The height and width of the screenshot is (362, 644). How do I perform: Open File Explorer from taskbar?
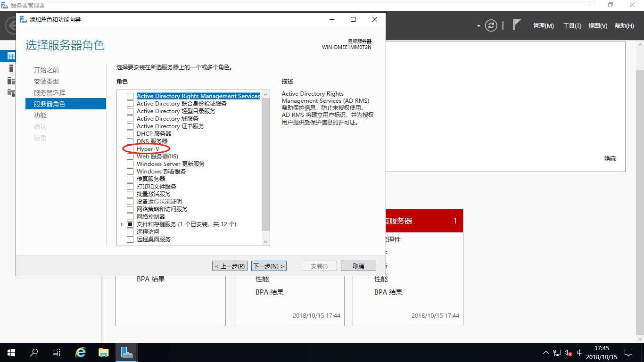[x=104, y=353]
